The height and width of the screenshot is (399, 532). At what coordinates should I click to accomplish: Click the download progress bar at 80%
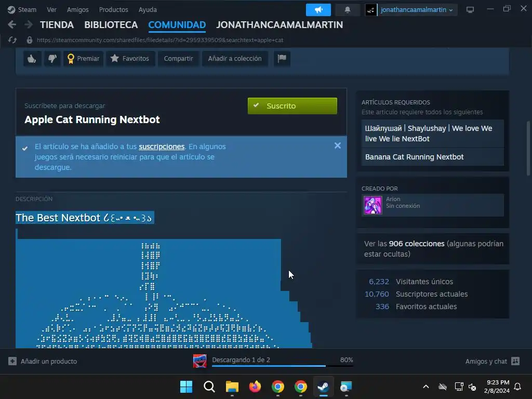282,366
